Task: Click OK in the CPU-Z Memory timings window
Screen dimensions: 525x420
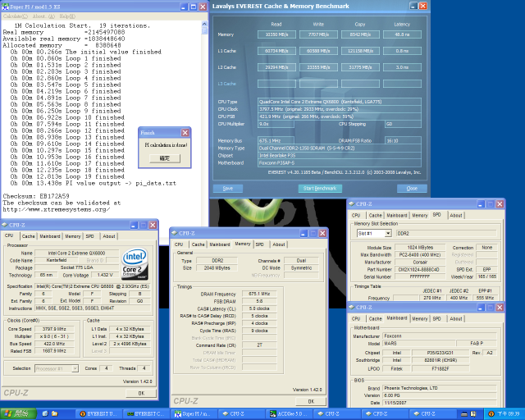Action: [x=311, y=401]
